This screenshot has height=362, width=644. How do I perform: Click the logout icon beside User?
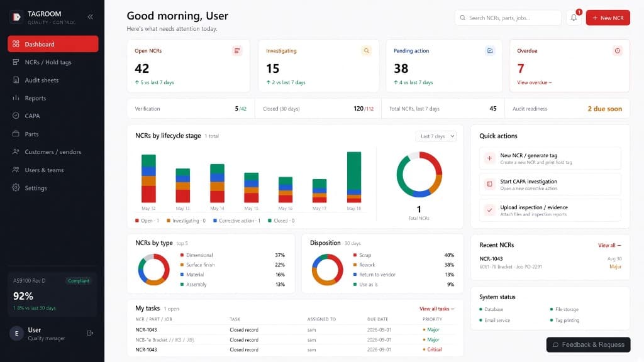[91, 333]
